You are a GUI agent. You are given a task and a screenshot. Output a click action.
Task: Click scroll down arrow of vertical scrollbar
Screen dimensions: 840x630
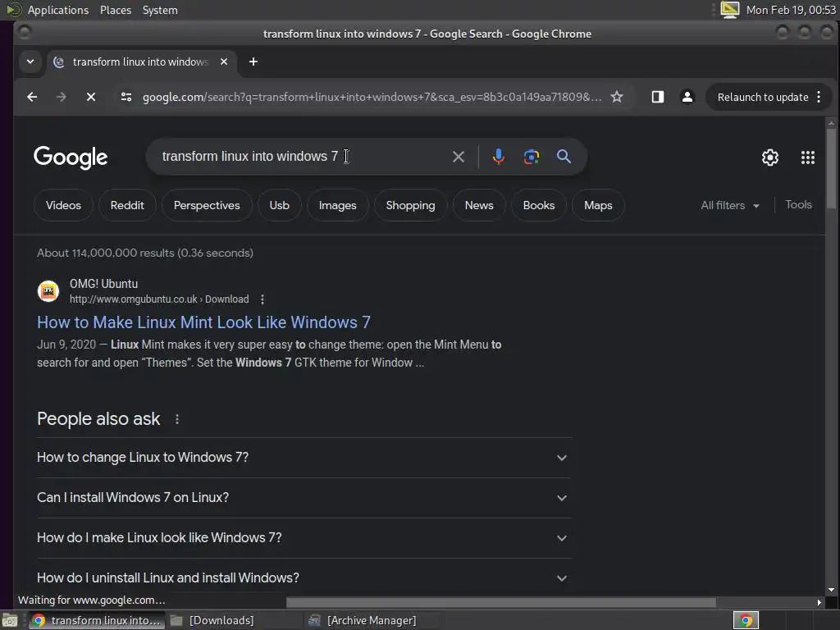pyautogui.click(x=831, y=590)
